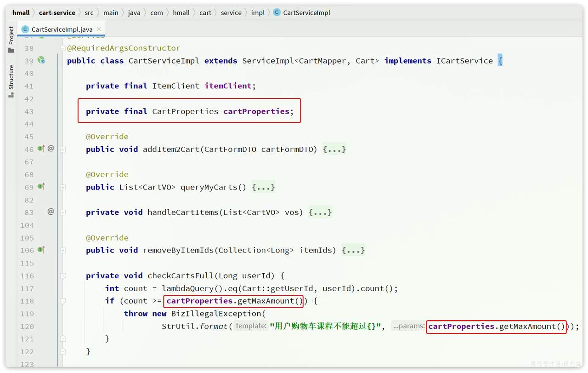This screenshot has height=373, width=588.
Task: Navigate to com breadcrumb
Action: (x=157, y=12)
